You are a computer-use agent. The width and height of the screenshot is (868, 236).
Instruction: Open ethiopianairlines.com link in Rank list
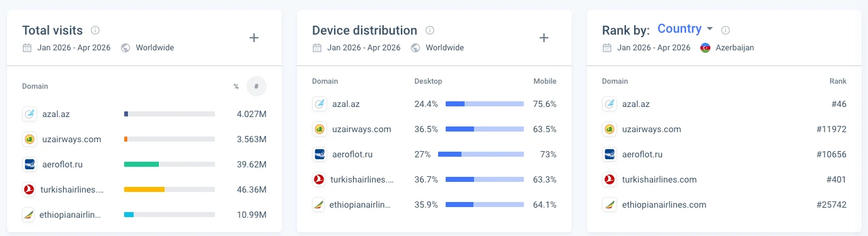664,205
